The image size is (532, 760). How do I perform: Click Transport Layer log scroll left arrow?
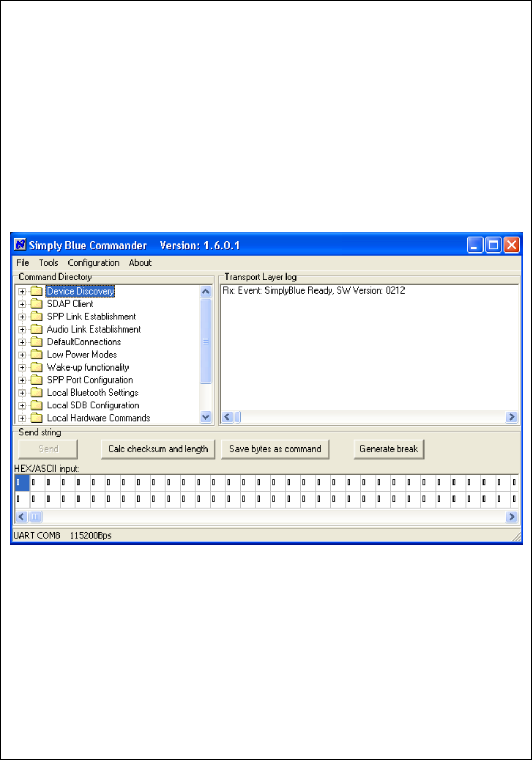pyautogui.click(x=228, y=417)
